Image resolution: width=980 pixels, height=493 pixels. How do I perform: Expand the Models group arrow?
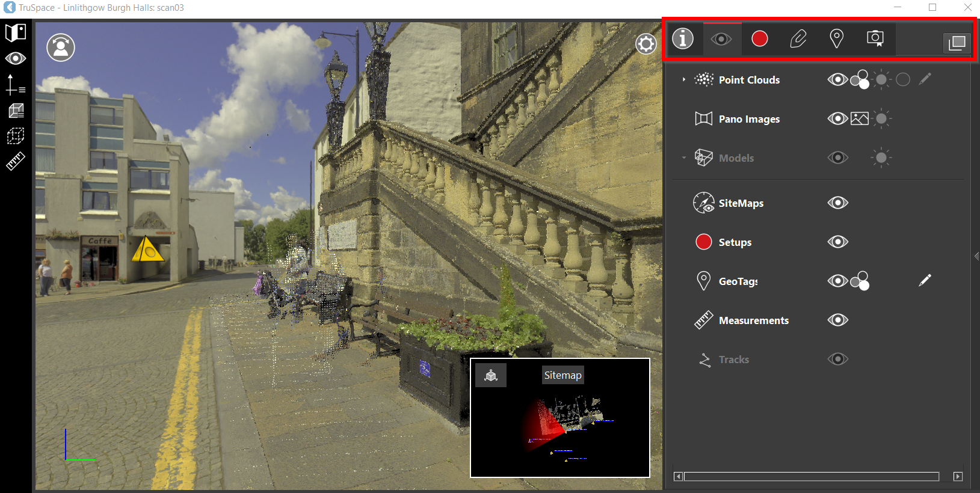(684, 158)
